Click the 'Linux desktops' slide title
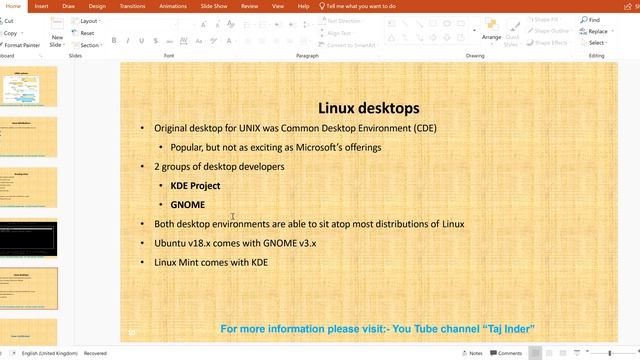Image resolution: width=640 pixels, height=360 pixels. point(369,108)
